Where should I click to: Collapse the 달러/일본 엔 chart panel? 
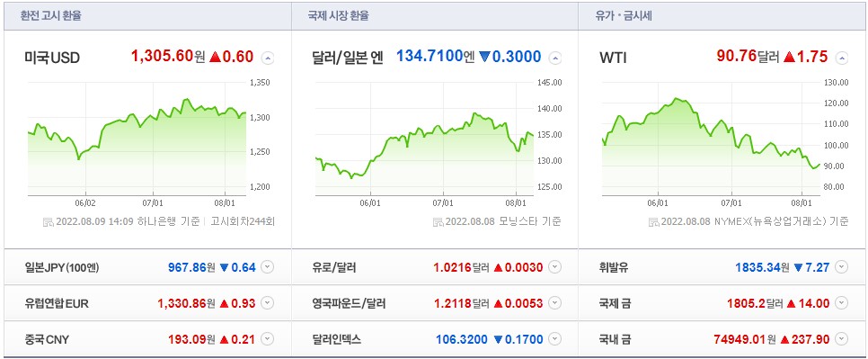[x=555, y=57]
